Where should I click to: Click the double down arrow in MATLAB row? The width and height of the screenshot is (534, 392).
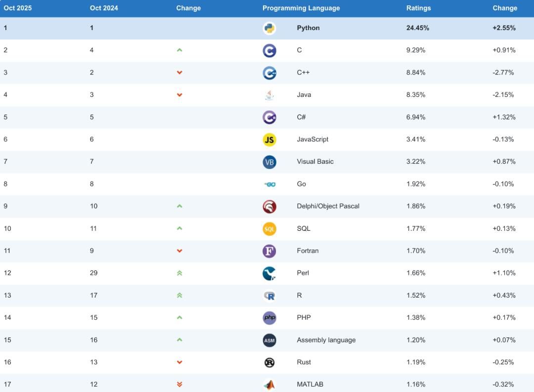pyautogui.click(x=179, y=385)
